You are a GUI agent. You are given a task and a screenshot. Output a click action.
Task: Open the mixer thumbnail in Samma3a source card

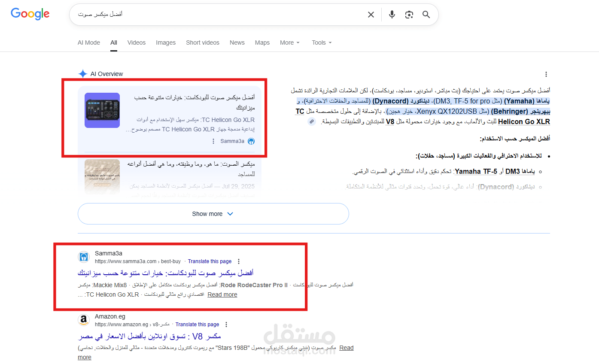[x=102, y=110]
